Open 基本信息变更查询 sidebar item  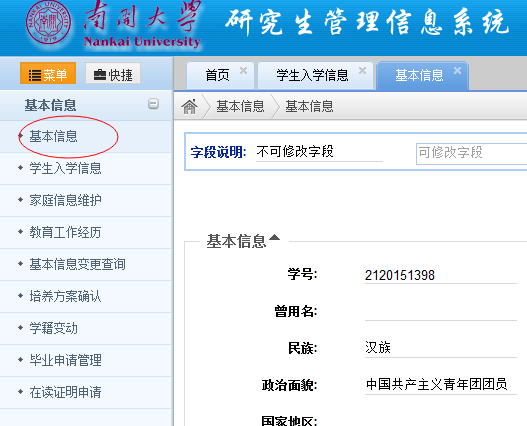[x=78, y=264]
